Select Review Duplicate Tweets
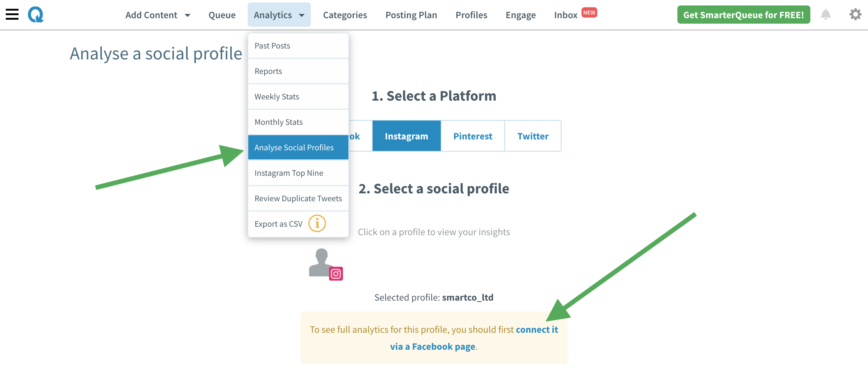The height and width of the screenshot is (377, 868). (298, 198)
